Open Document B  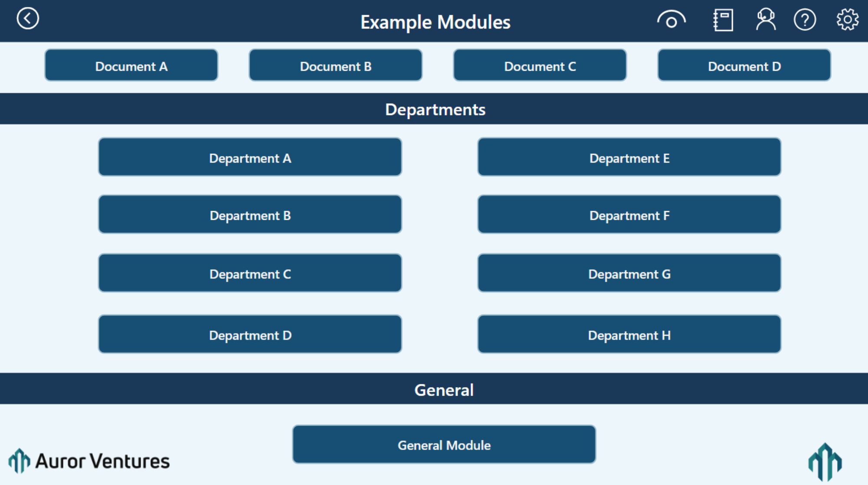(x=335, y=66)
